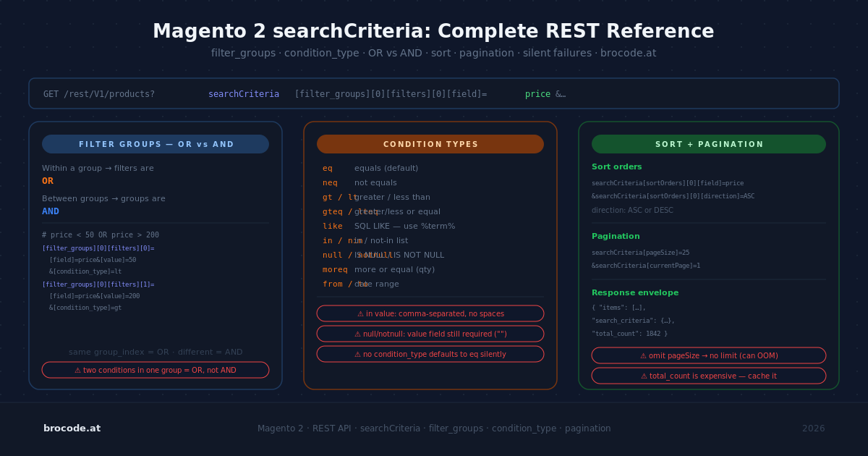Click the code line '&[condition_type]=lt'
This screenshot has width=868, height=456.
click(x=85, y=271)
